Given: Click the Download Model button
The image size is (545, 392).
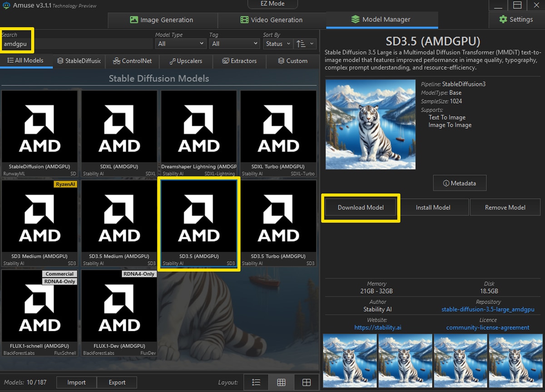Looking at the screenshot, I should click(x=361, y=207).
